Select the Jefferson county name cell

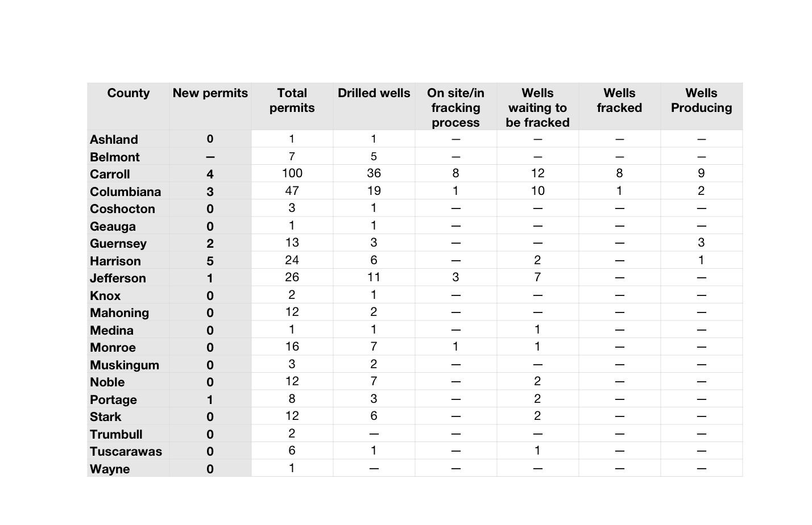(x=118, y=278)
